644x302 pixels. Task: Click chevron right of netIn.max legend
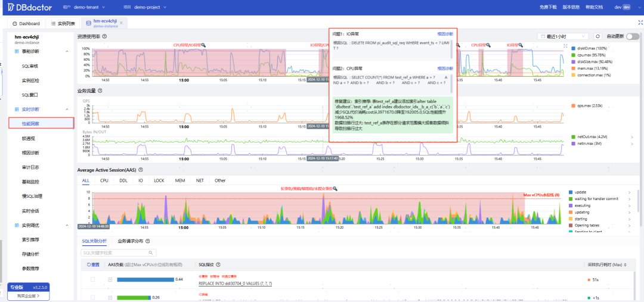click(631, 144)
